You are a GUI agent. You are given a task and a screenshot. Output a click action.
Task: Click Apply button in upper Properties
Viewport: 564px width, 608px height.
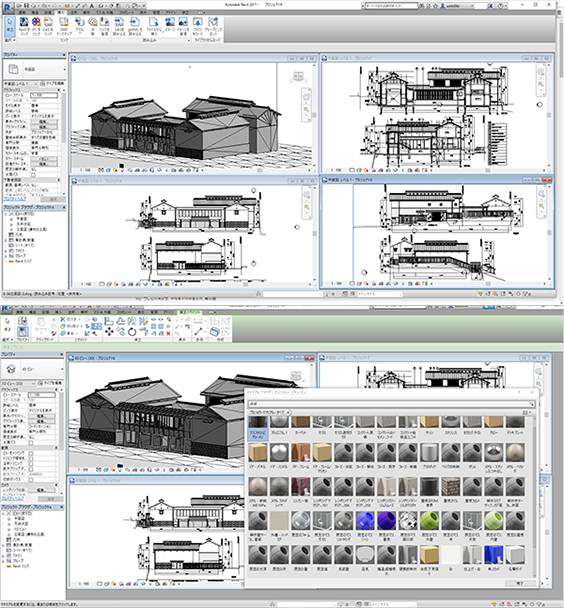[53, 199]
